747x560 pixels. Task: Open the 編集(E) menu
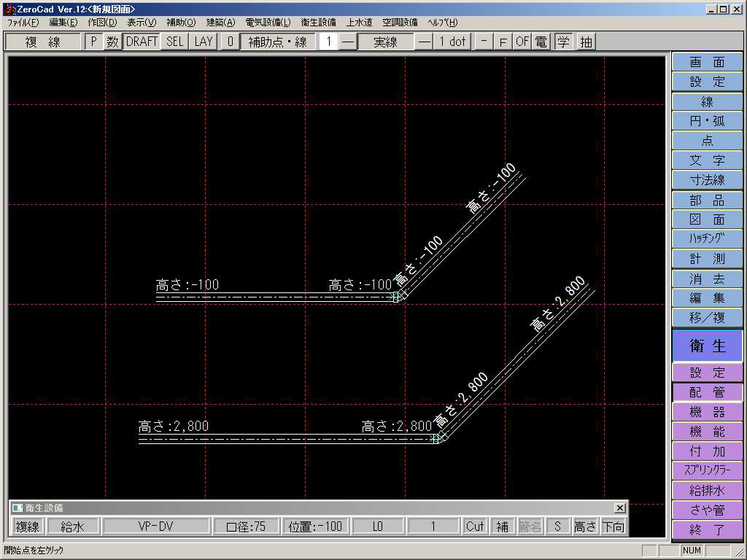click(x=63, y=23)
